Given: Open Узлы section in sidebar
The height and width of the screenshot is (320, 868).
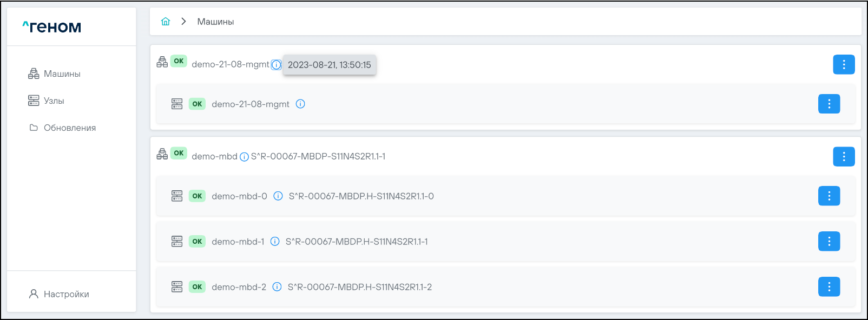Looking at the screenshot, I should point(54,101).
